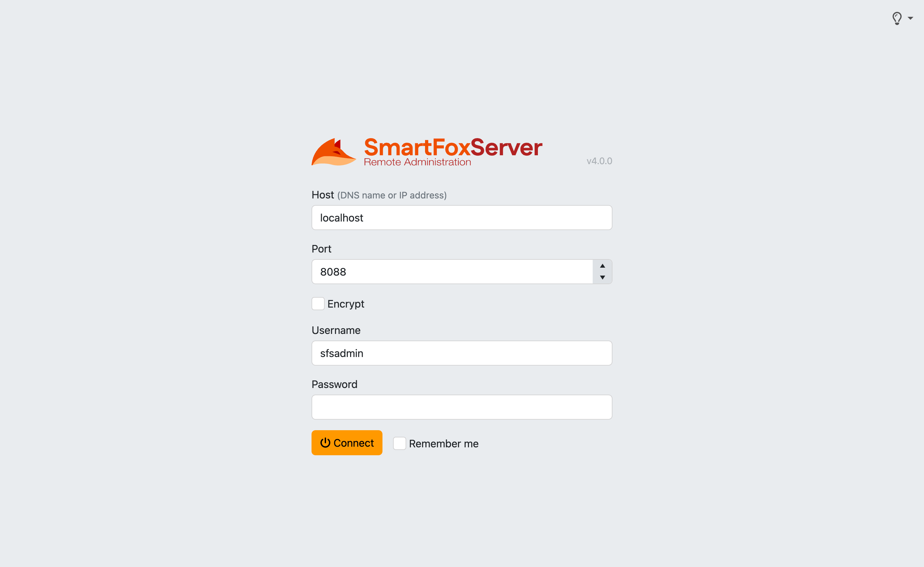Screen dimensions: 924x567
Task: Click the SmartFox fox logo
Action: (333, 152)
